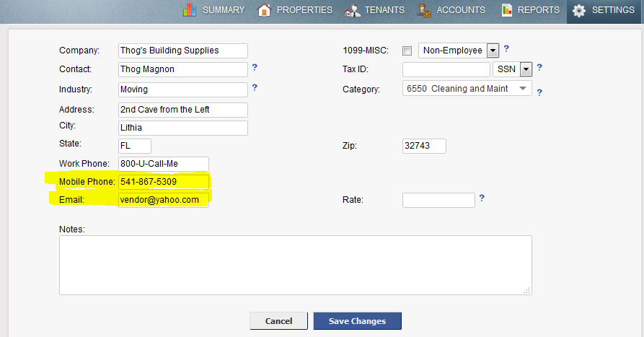This screenshot has width=644, height=337.
Task: Click the Reports document icon
Action: [x=507, y=10]
